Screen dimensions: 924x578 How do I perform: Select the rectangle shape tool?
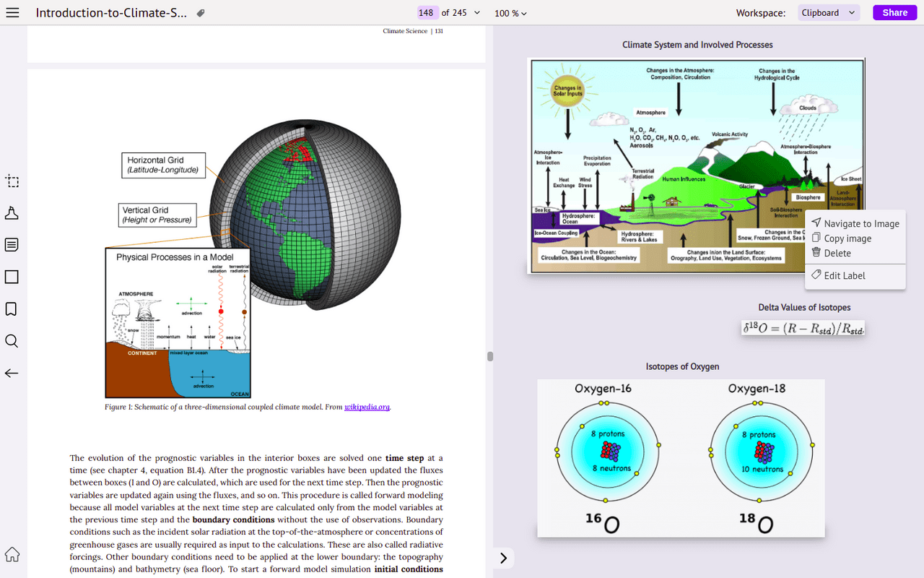pos(12,277)
